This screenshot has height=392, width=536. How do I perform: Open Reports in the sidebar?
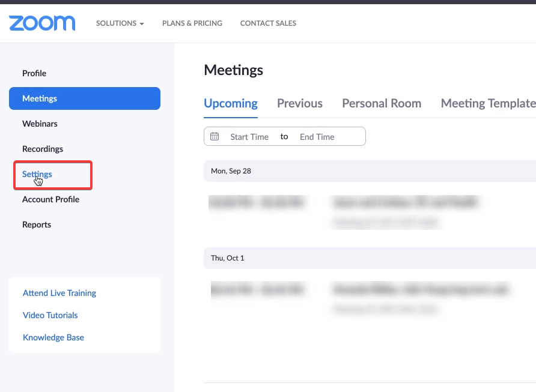37,225
